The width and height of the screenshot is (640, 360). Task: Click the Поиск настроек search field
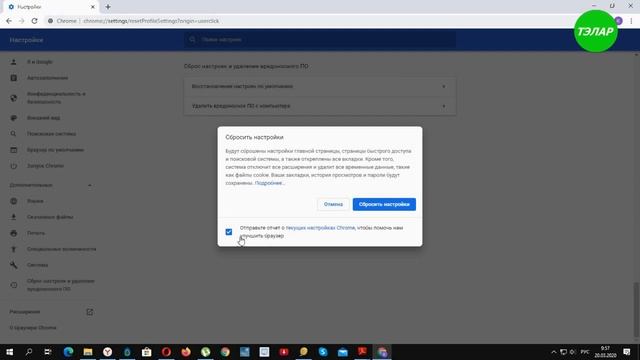tap(320, 40)
